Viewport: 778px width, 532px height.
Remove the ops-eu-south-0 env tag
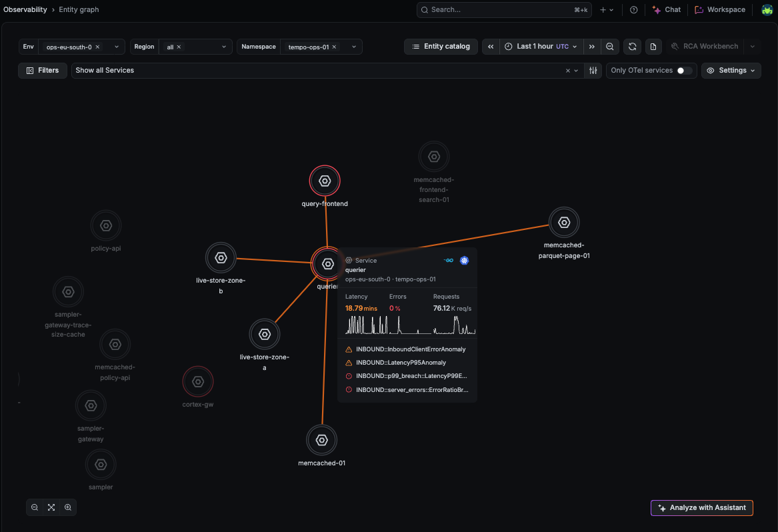pos(97,47)
